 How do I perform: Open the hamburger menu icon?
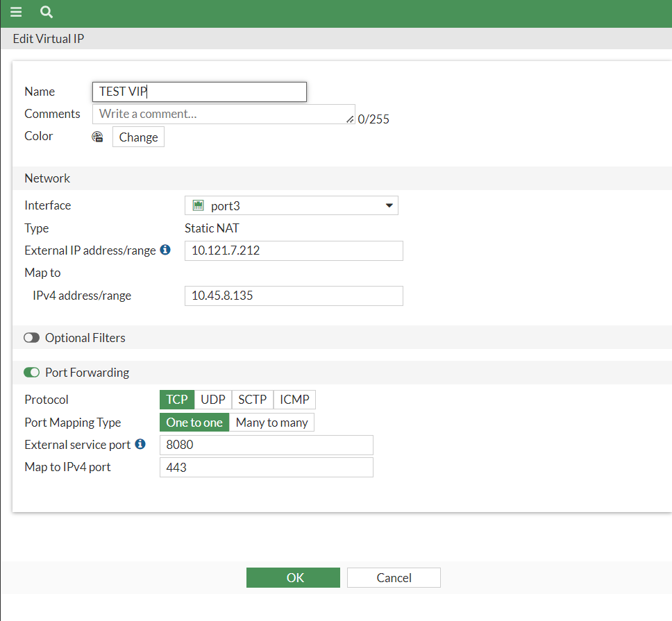(x=16, y=12)
